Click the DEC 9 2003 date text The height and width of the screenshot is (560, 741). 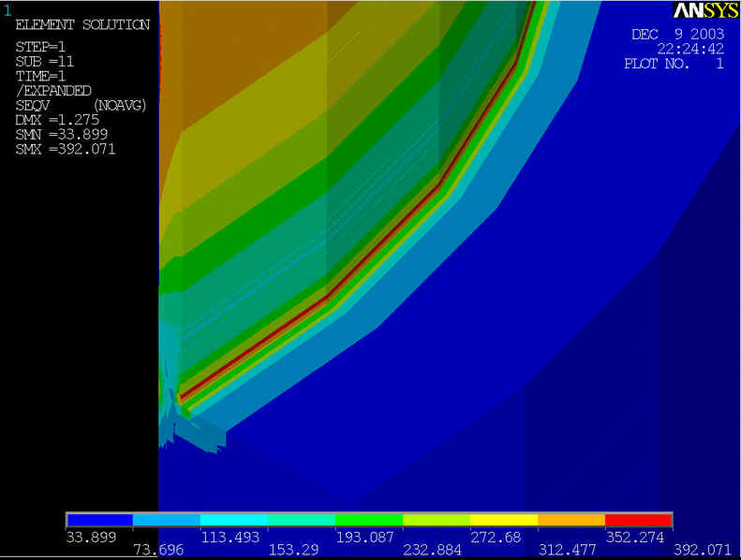pyautogui.click(x=677, y=34)
